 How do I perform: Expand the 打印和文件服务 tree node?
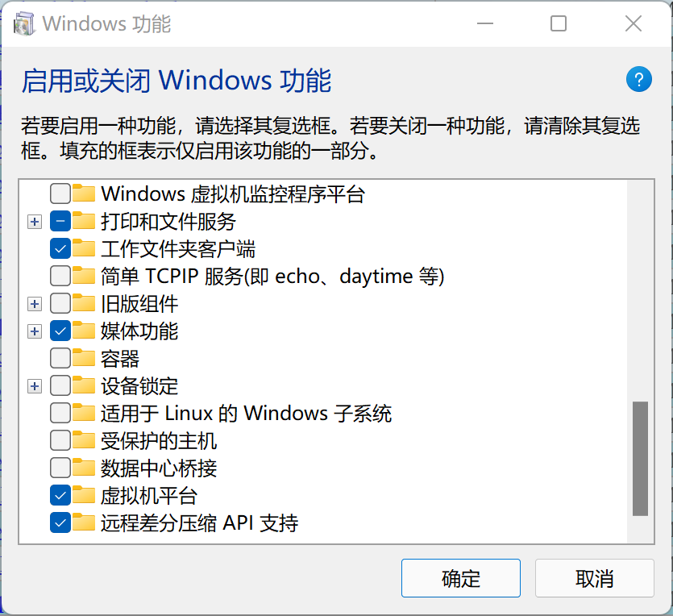point(34,221)
